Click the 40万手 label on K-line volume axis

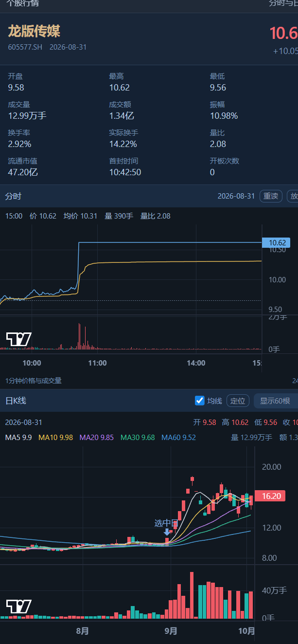[x=275, y=590]
